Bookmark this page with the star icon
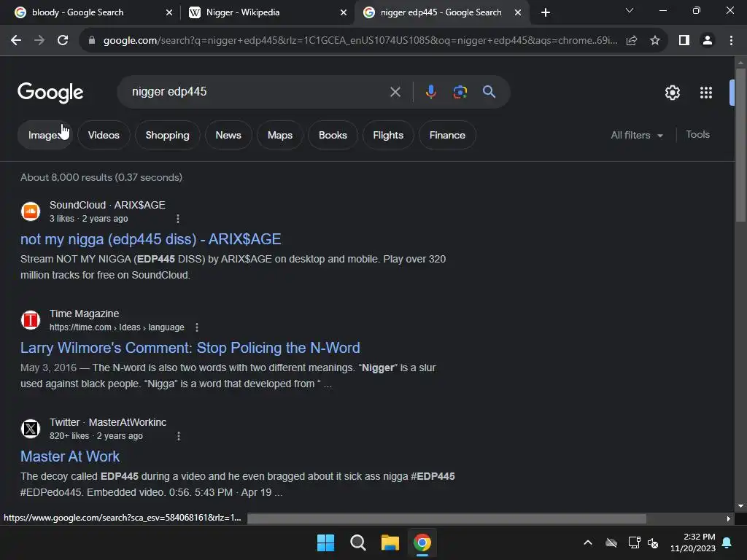 tap(655, 41)
